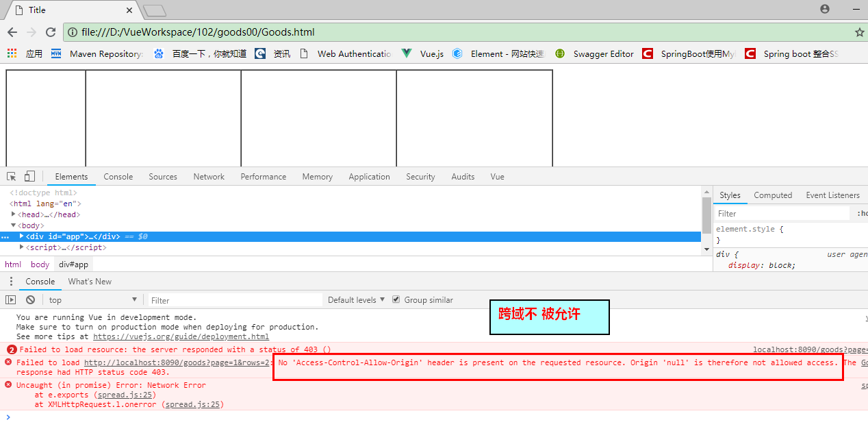Toggle the Group similar checkbox
The image size is (868, 444).
396,299
